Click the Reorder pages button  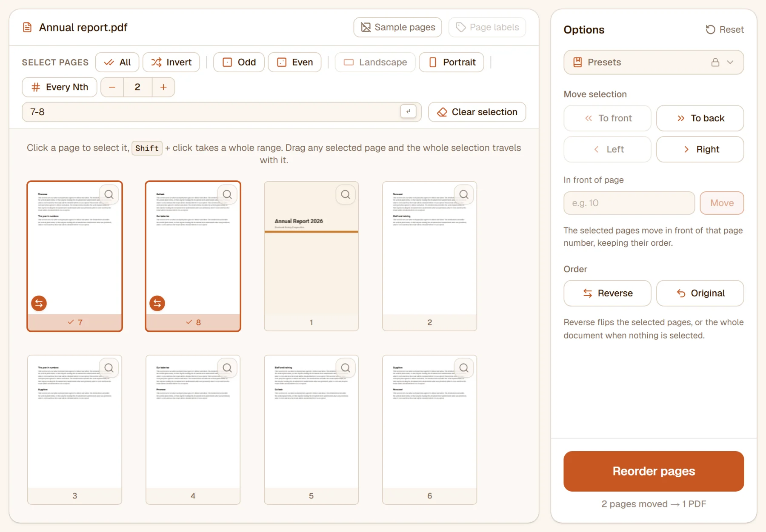point(654,471)
